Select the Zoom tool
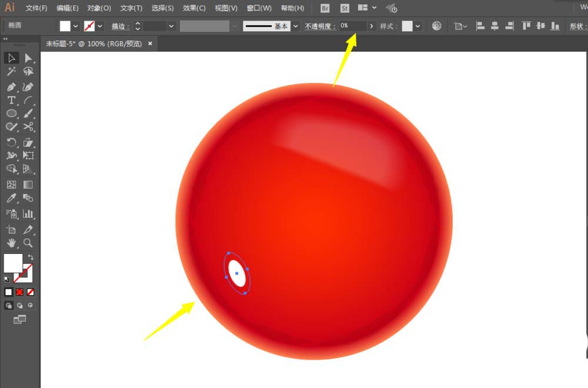 point(28,243)
